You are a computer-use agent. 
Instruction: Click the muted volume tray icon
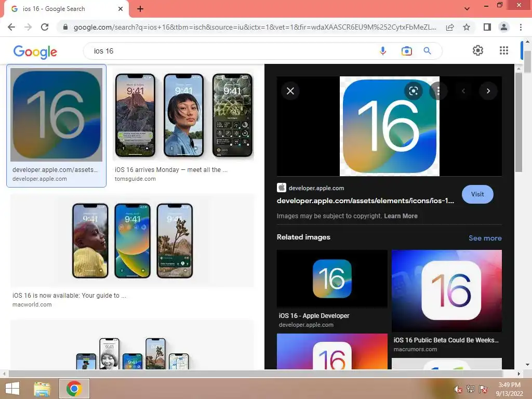coord(458,390)
